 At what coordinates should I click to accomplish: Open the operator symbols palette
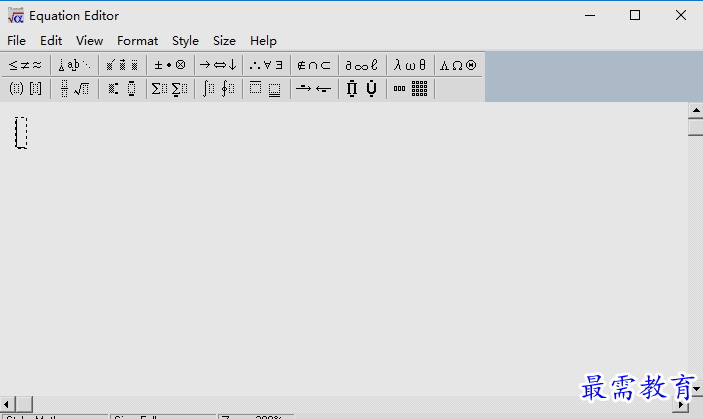click(x=170, y=65)
